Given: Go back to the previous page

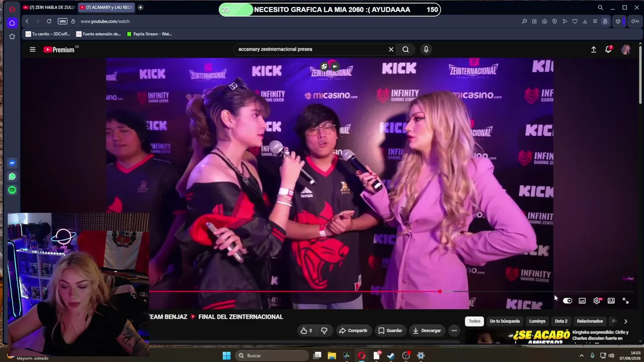Looking at the screenshot, I should [27, 21].
